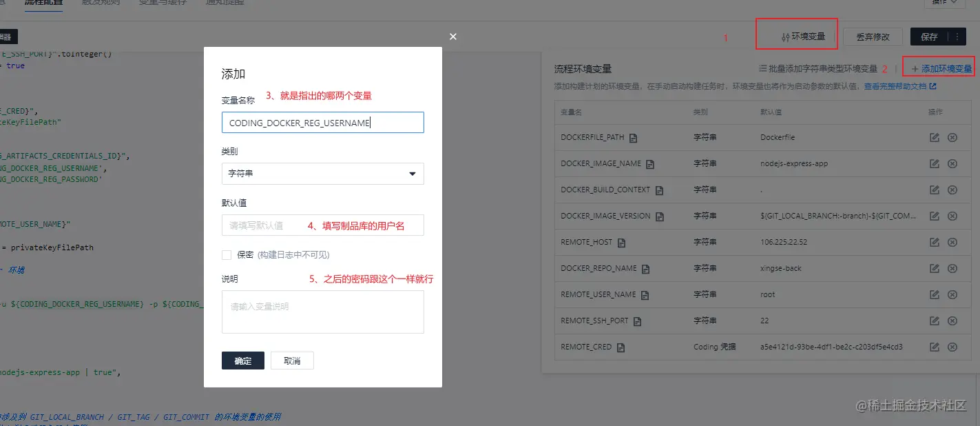The width and height of the screenshot is (980, 426).
Task: Click the variable name REMOTE_HOST
Action: pyautogui.click(x=587, y=242)
